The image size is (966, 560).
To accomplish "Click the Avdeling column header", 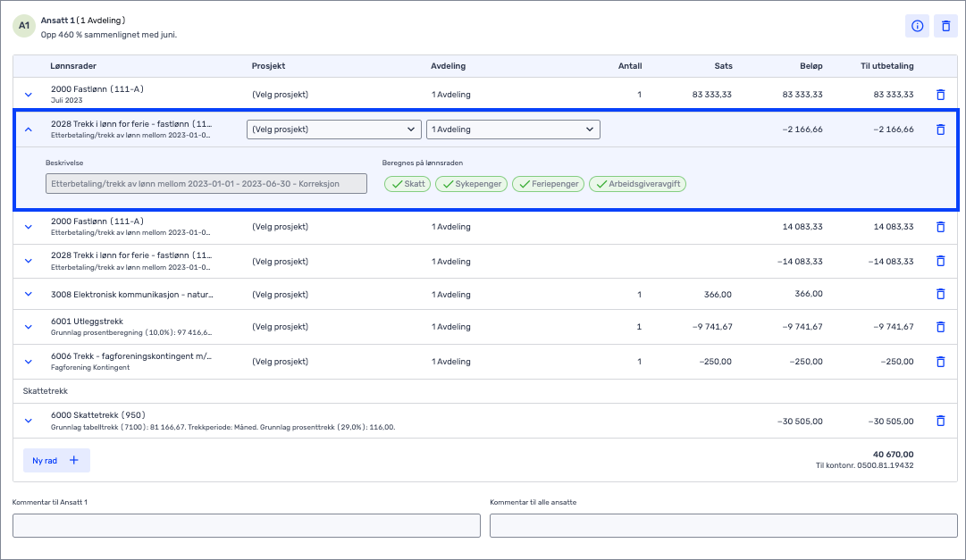I will 448,66.
